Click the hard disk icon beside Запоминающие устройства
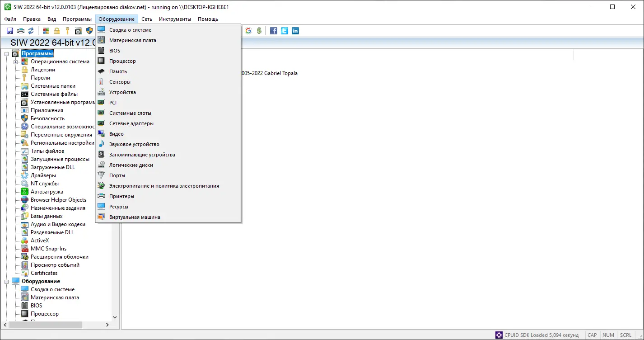 (x=101, y=155)
